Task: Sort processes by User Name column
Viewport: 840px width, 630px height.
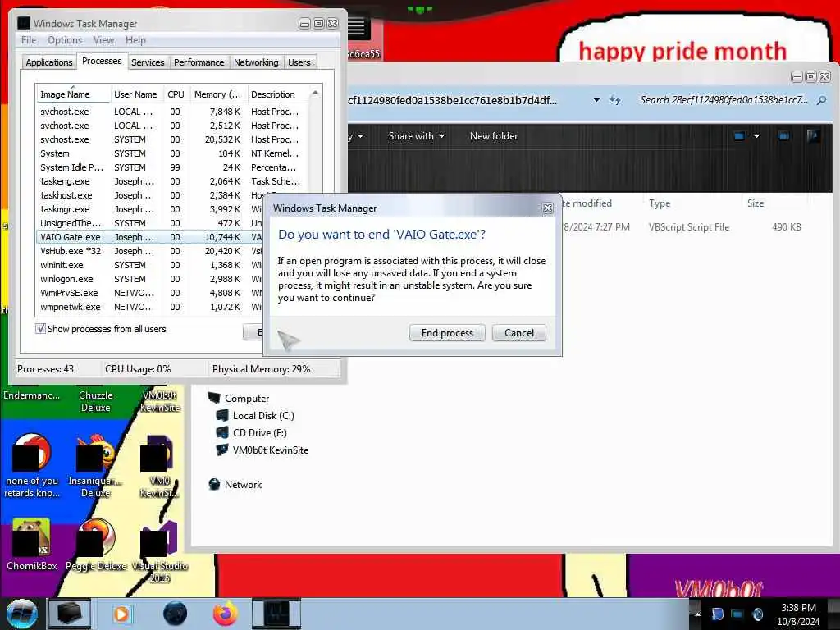Action: (135, 94)
